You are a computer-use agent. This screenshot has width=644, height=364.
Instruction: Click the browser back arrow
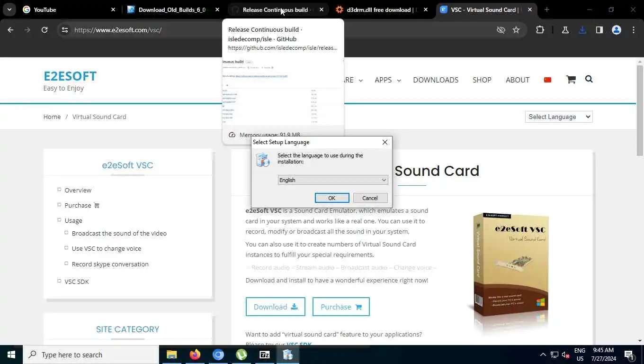click(10, 30)
